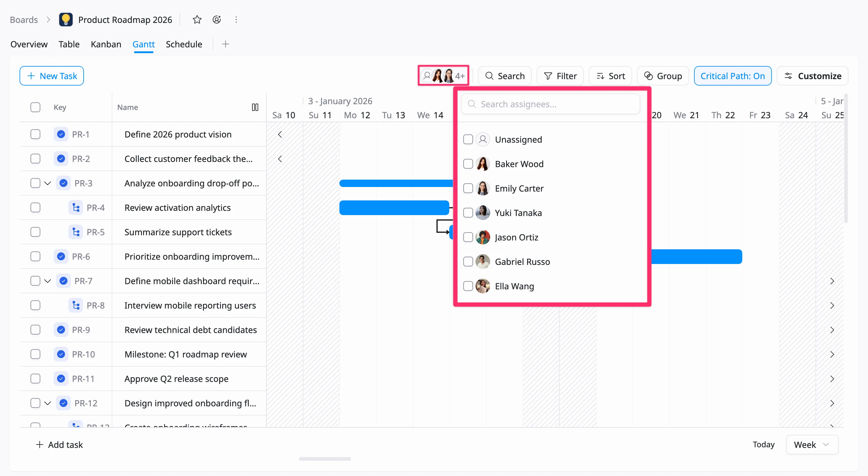Go to Boards in the breadcrumb
This screenshot has width=868, height=476.
(x=24, y=20)
